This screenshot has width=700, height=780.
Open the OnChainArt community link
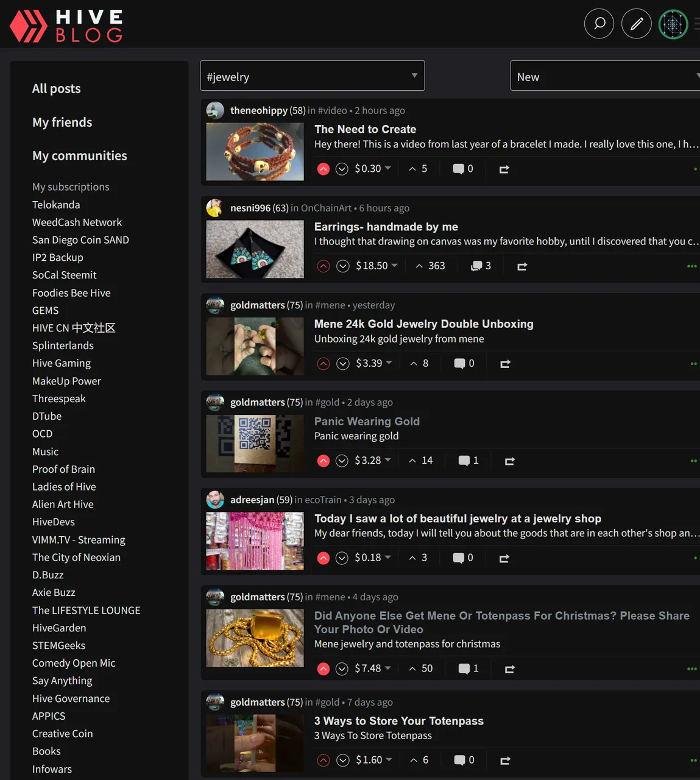(326, 208)
